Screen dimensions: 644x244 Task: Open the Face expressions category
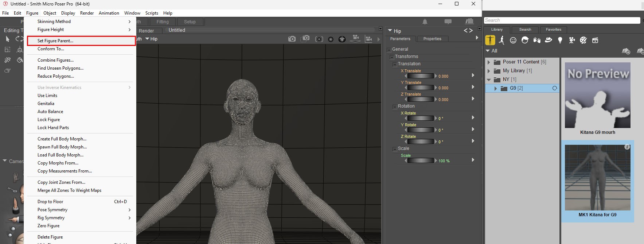pos(513,40)
